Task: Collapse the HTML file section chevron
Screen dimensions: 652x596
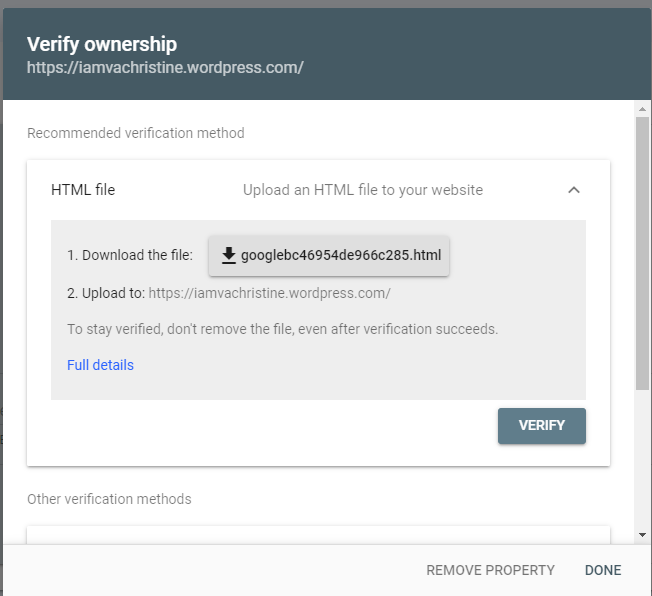Action: tap(574, 190)
